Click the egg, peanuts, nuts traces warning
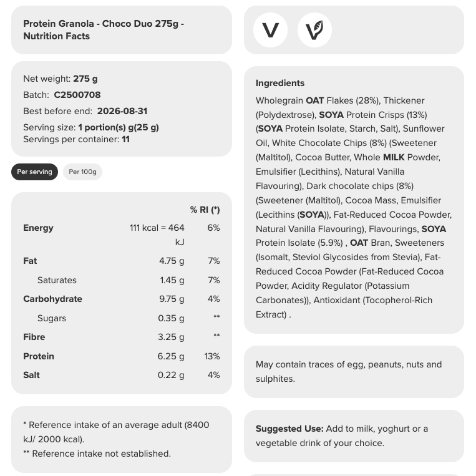Viewport: 476px width, 476px height. click(348, 371)
